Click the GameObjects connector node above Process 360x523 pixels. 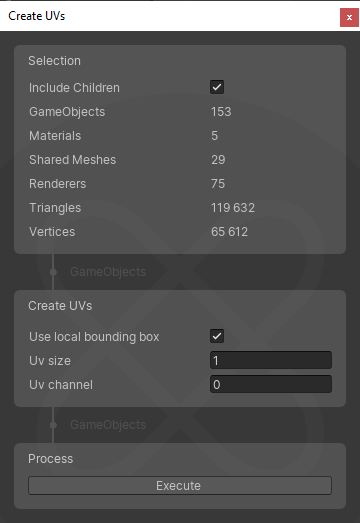click(53, 425)
